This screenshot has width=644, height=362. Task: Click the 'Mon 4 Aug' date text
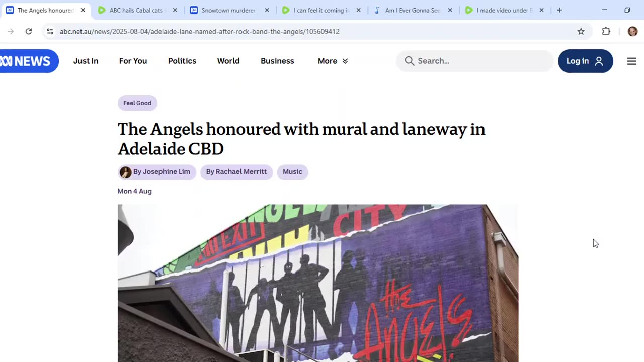click(x=134, y=191)
